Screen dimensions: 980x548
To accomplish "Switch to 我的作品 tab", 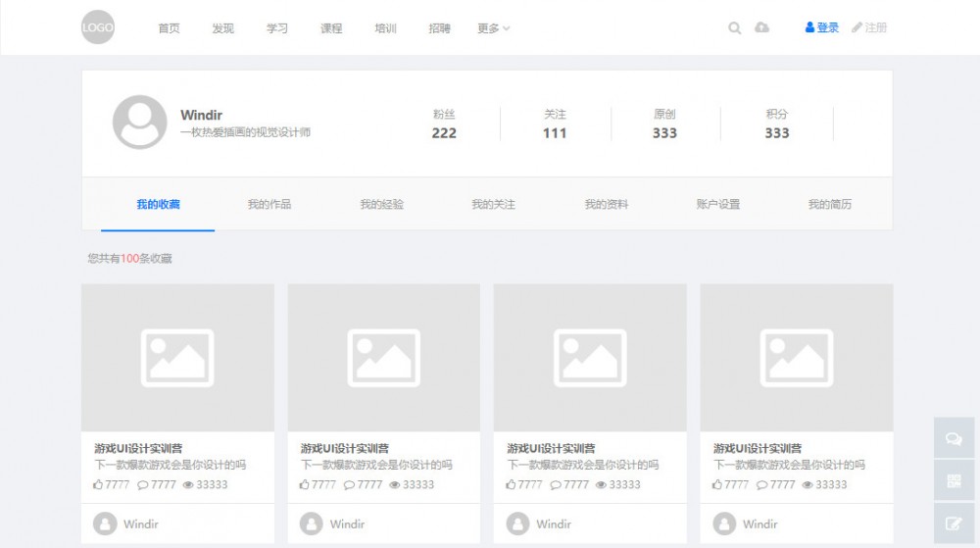I will pos(269,204).
